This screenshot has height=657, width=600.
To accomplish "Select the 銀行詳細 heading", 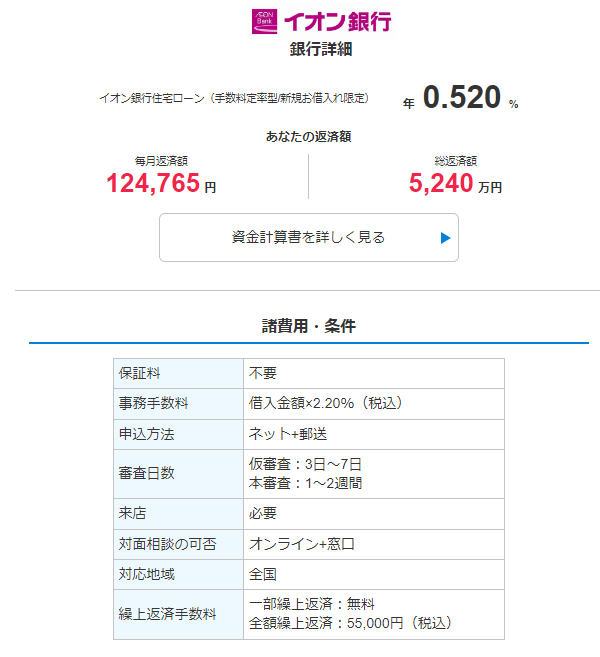I will [320, 48].
